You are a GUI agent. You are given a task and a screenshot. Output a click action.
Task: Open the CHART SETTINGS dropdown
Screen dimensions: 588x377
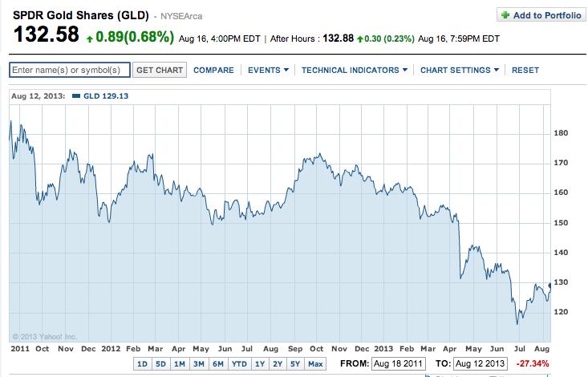460,70
